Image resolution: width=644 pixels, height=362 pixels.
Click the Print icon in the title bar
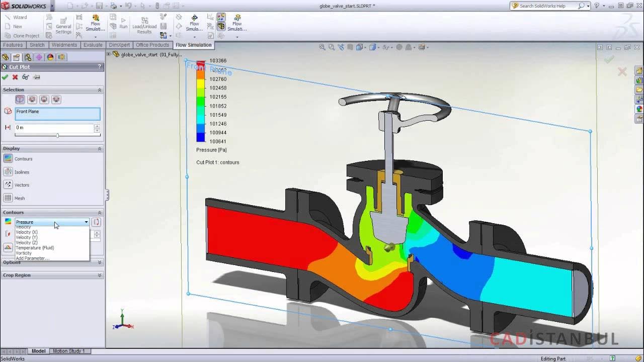click(x=113, y=6)
